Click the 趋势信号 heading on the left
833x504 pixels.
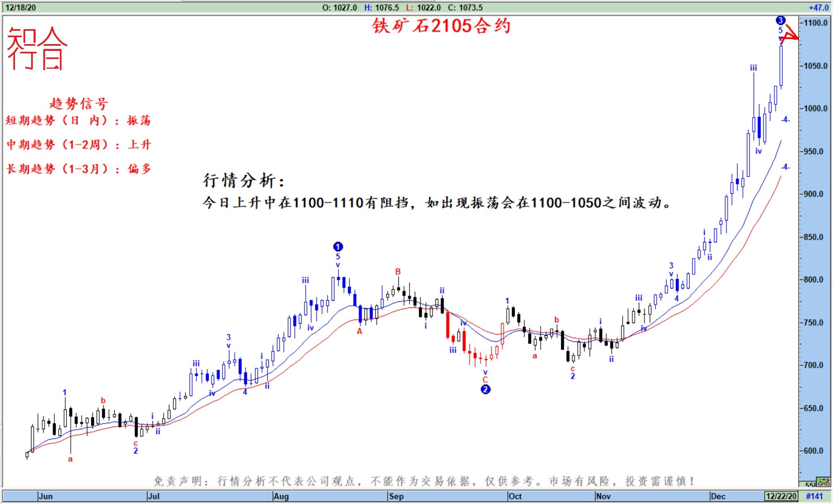pos(79,104)
